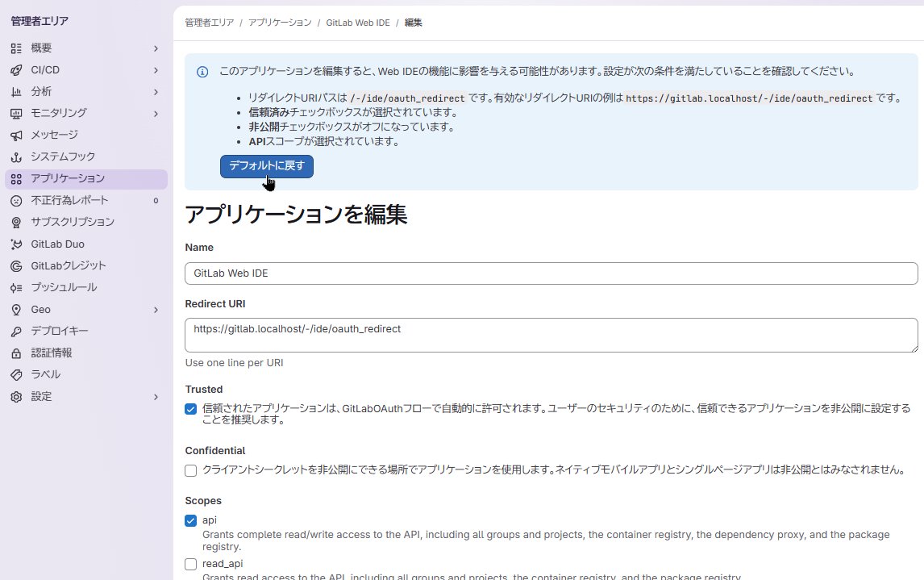Open プッシュルール in the sidebar

pos(86,288)
